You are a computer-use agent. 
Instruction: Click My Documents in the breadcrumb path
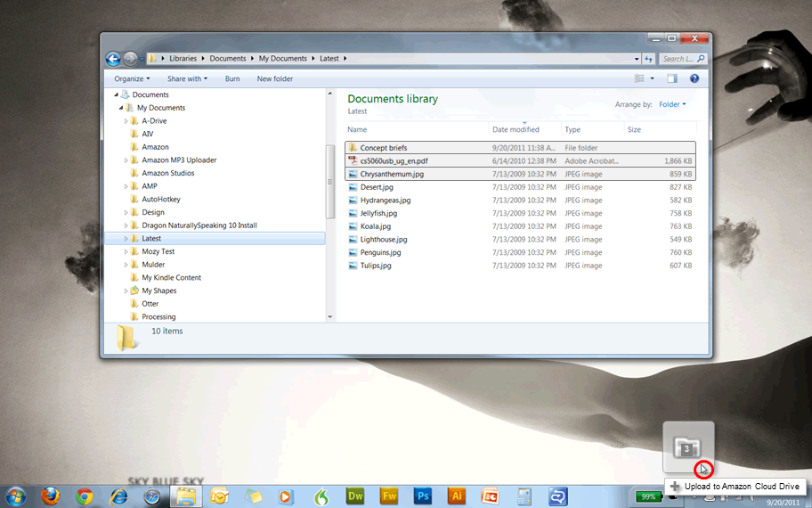click(283, 59)
